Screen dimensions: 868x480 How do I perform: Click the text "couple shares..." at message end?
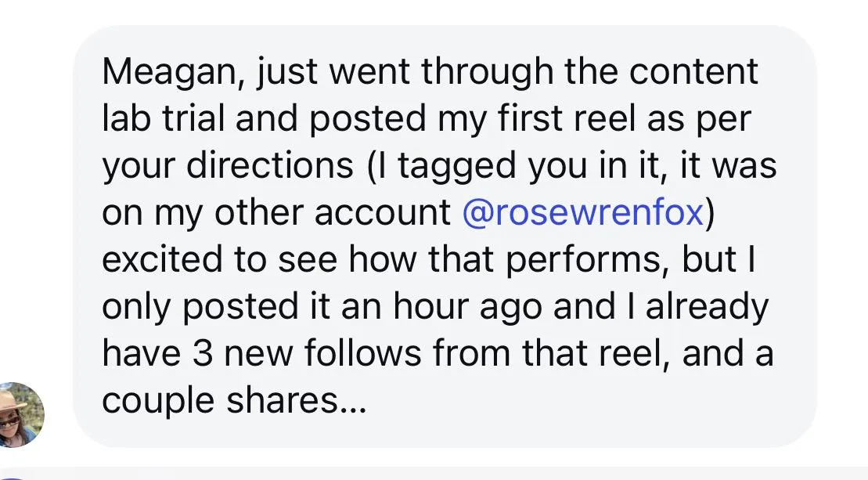click(234, 402)
